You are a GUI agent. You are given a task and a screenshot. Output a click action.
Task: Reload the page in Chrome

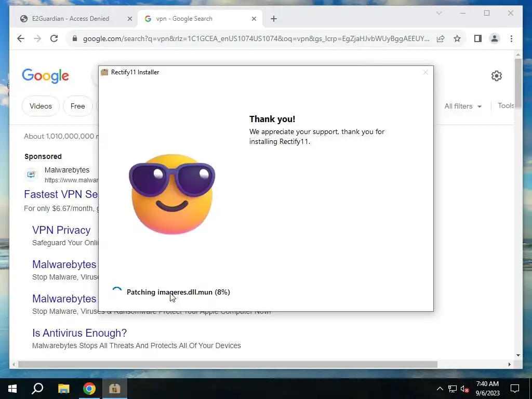click(54, 38)
